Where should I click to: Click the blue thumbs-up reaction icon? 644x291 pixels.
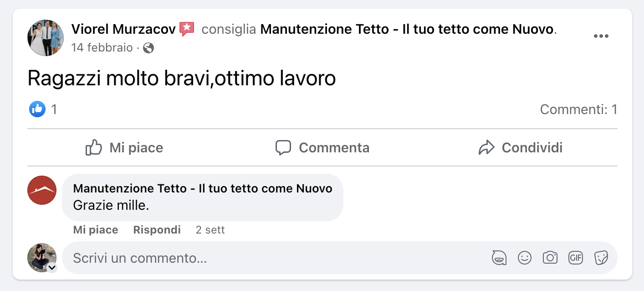click(37, 109)
